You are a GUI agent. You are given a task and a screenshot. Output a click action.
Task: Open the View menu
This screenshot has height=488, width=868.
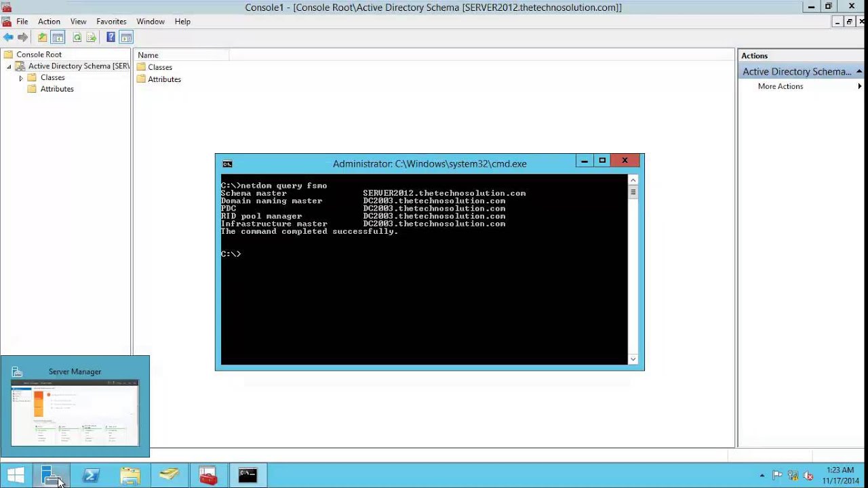[x=78, y=22]
